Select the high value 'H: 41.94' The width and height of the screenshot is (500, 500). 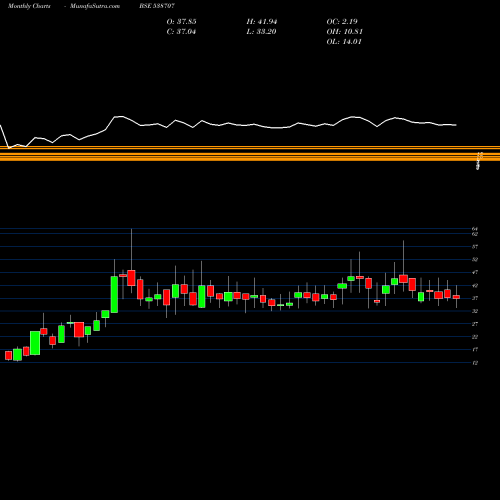point(262,22)
